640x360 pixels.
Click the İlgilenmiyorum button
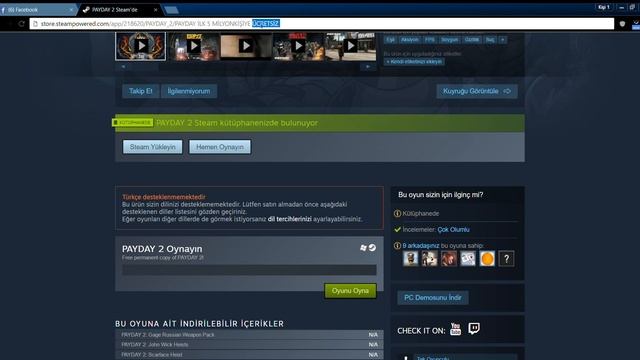click(189, 91)
